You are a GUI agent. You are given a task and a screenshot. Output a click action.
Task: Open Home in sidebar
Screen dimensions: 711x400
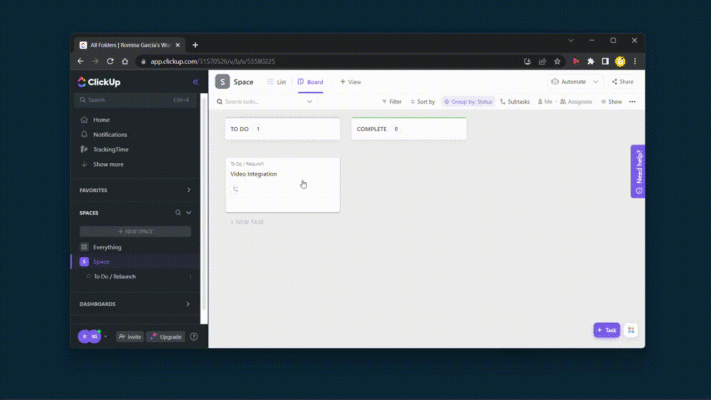click(101, 120)
